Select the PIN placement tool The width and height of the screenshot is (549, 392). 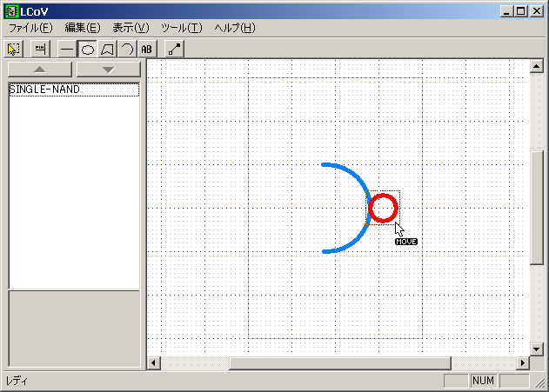[39, 50]
